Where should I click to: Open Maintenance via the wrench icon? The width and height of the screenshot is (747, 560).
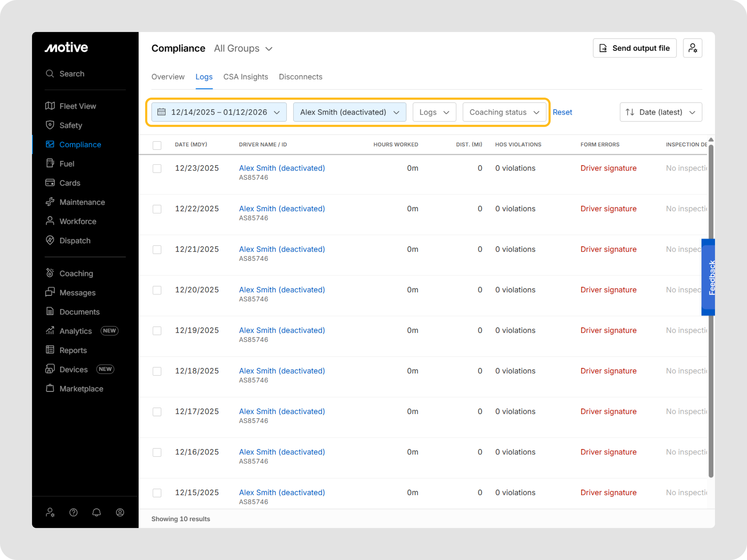(x=50, y=202)
